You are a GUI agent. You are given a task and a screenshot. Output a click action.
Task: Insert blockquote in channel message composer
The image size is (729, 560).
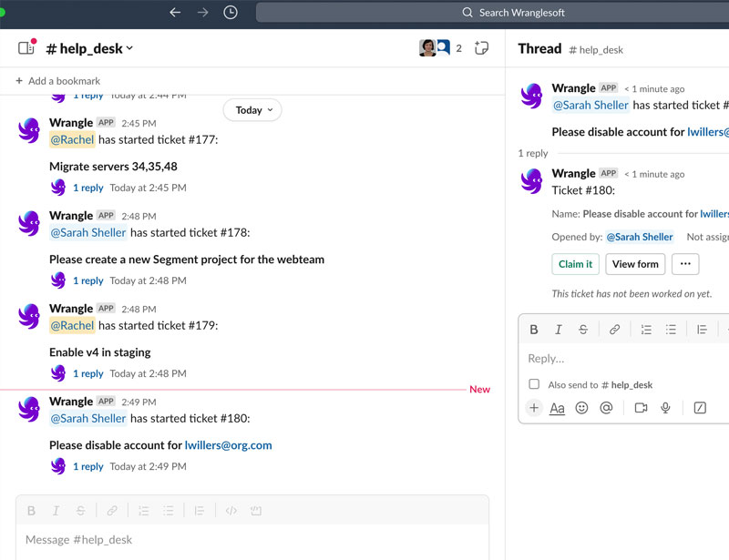199,511
